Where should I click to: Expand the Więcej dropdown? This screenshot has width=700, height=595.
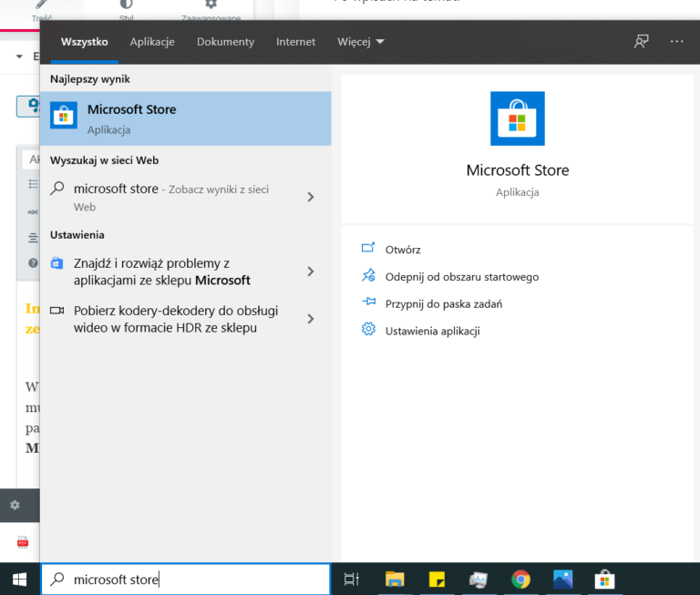(x=360, y=42)
